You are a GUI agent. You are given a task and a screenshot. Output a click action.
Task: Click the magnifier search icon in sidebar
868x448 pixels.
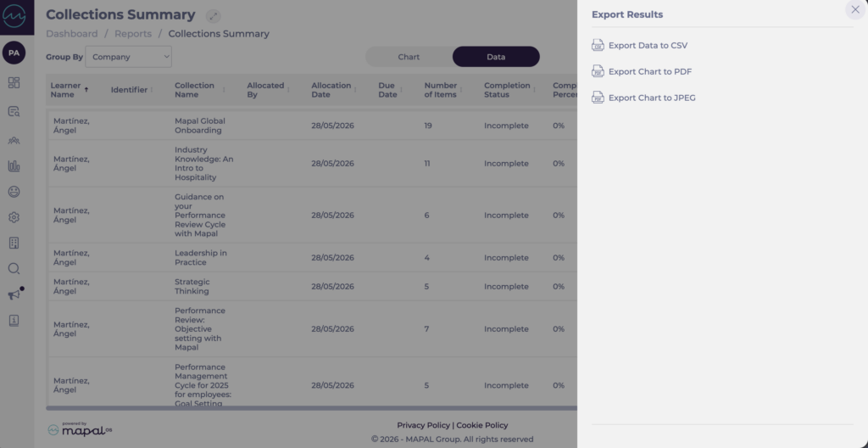tap(14, 269)
